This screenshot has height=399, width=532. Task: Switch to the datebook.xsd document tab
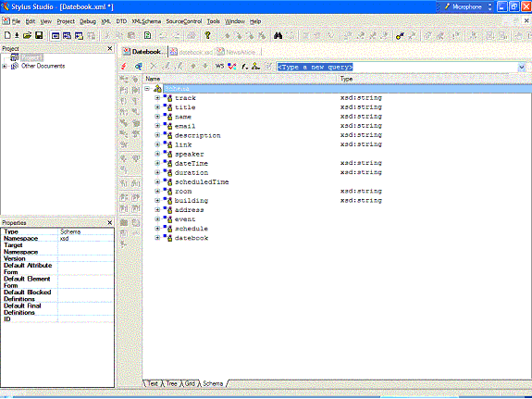pyautogui.click(x=192, y=52)
